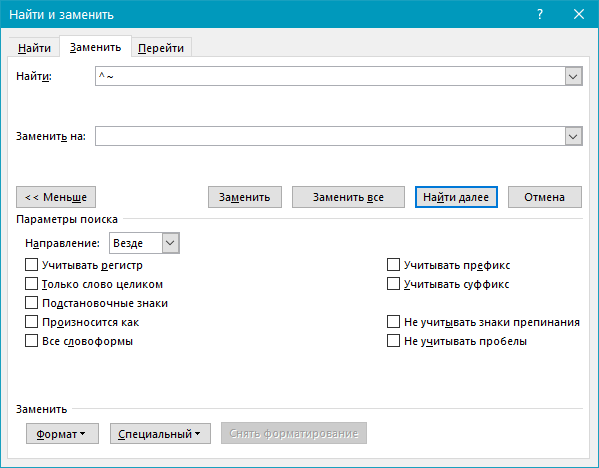Toggle Не учитывать пробелы checkbox
The image size is (599, 468).
click(393, 341)
